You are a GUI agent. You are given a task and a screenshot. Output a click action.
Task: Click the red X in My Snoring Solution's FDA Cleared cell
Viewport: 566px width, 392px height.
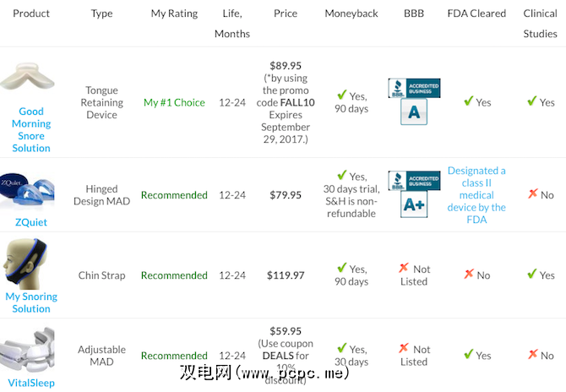(468, 274)
